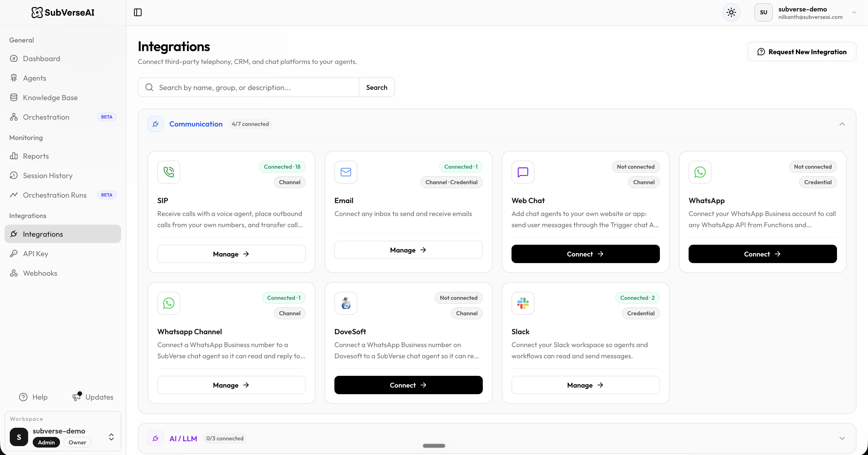Click the WhatsApp card logo icon
The image size is (868, 455).
[700, 172]
